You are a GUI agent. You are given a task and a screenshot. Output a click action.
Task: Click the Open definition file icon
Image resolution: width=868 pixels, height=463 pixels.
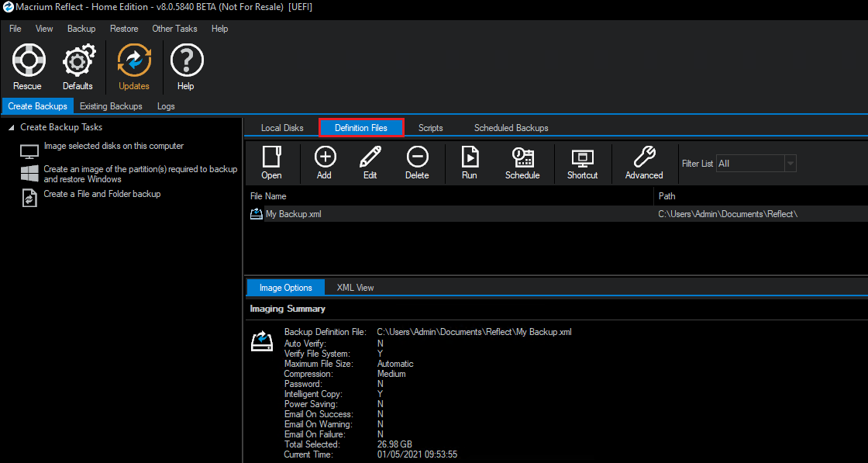pyautogui.click(x=271, y=157)
